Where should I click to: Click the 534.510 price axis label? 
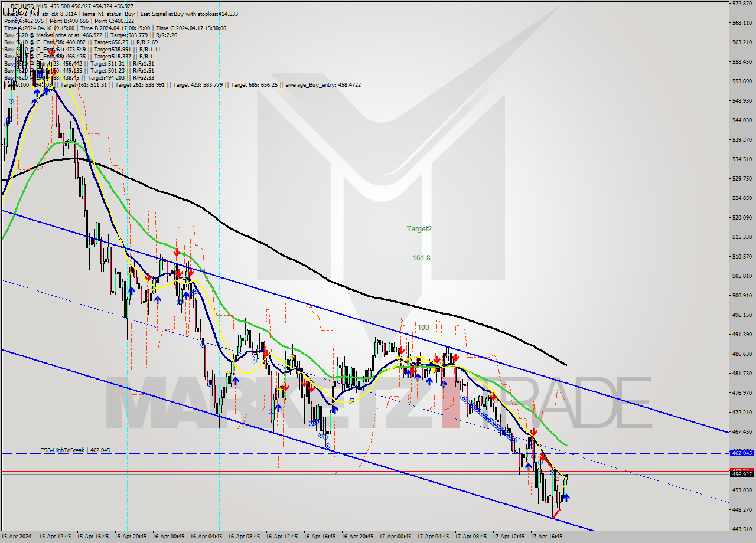point(742,159)
